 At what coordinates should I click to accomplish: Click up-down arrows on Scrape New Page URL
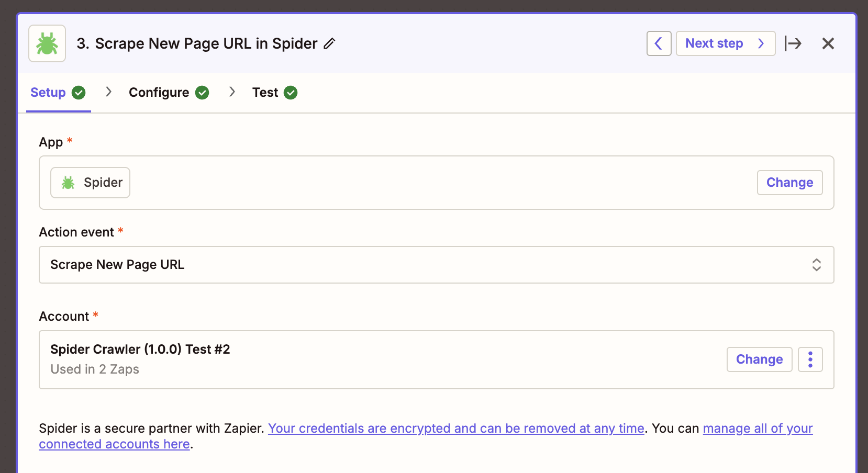tap(816, 265)
